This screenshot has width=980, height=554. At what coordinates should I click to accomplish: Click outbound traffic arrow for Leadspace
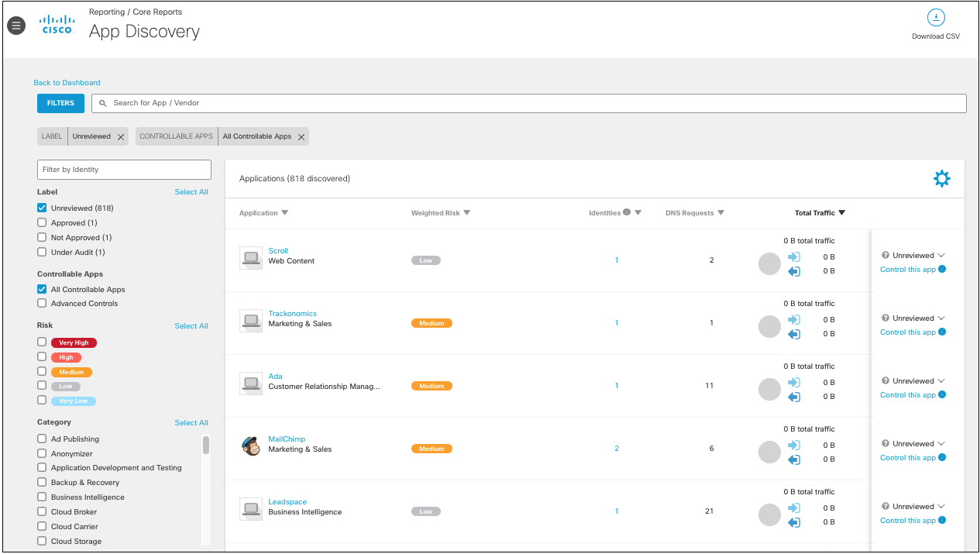pyautogui.click(x=794, y=522)
